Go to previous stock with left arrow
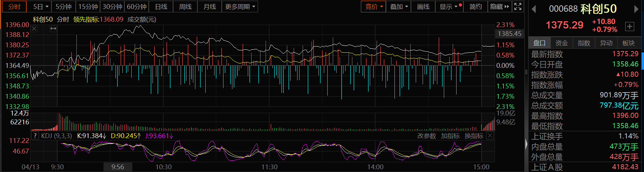The image size is (644, 172). [534, 9]
